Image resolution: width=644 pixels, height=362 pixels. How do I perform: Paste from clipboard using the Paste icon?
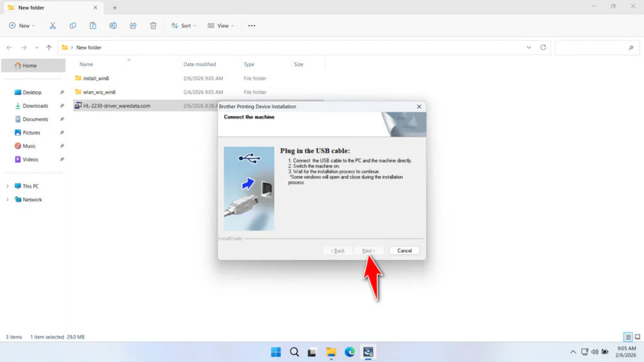[92, 25]
